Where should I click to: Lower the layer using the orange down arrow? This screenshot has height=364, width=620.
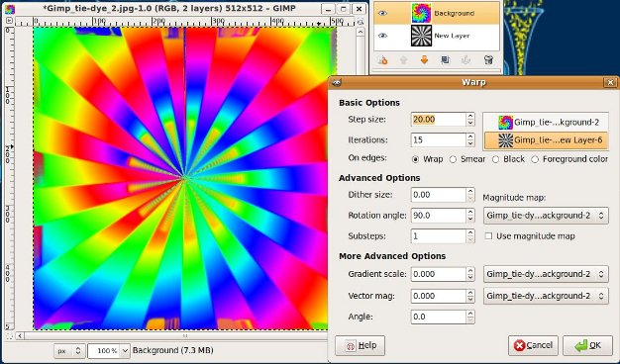point(424,60)
